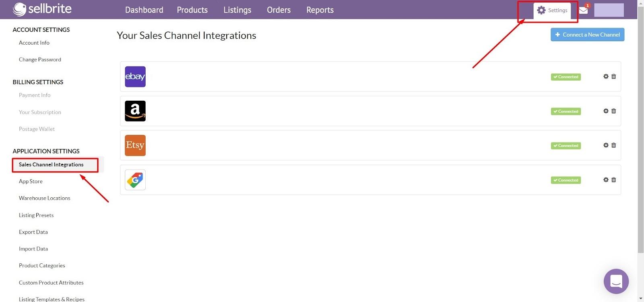The height and width of the screenshot is (302, 644).
Task: Open the messages envelope icon
Action: tap(584, 10)
